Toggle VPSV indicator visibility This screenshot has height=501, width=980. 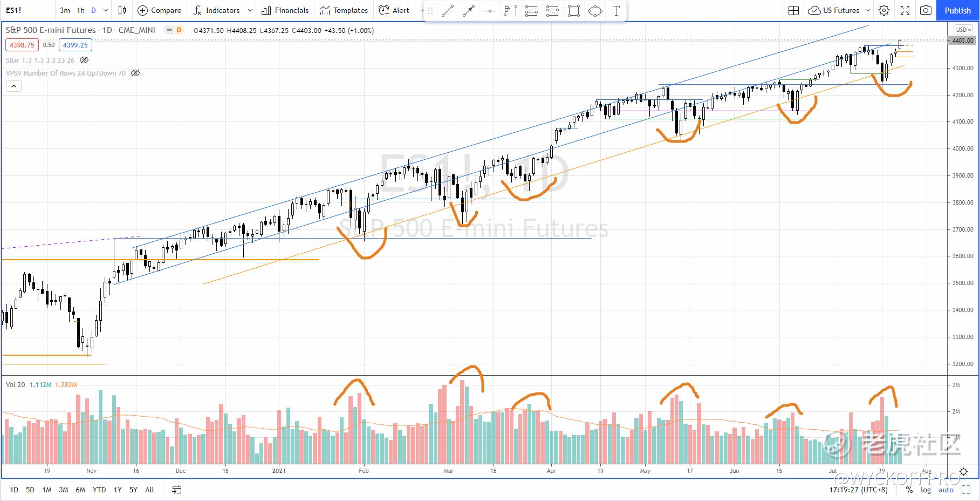(135, 73)
